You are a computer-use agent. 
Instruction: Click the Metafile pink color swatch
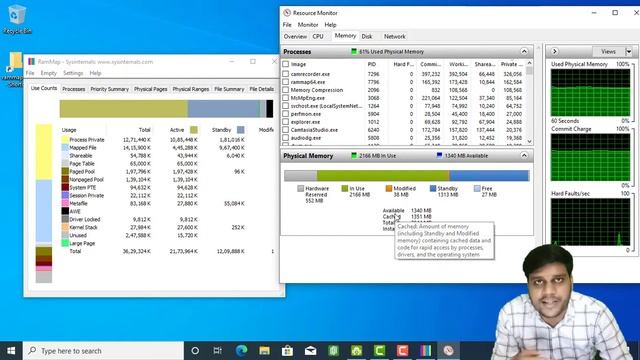pyautogui.click(x=65, y=203)
